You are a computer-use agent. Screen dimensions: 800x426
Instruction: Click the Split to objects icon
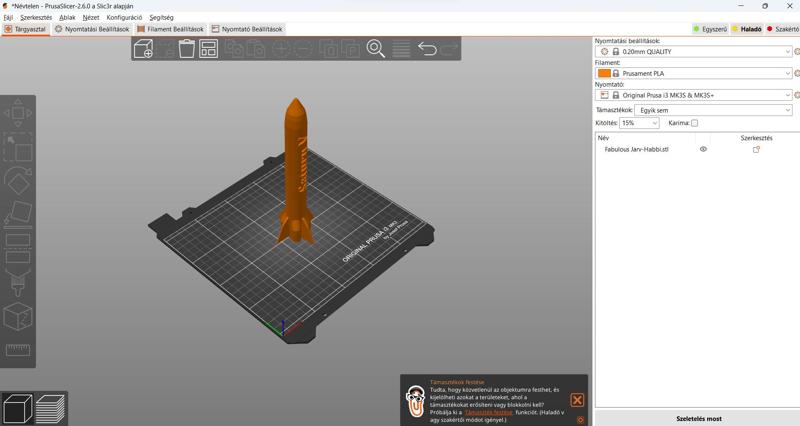pyautogui.click(x=329, y=49)
